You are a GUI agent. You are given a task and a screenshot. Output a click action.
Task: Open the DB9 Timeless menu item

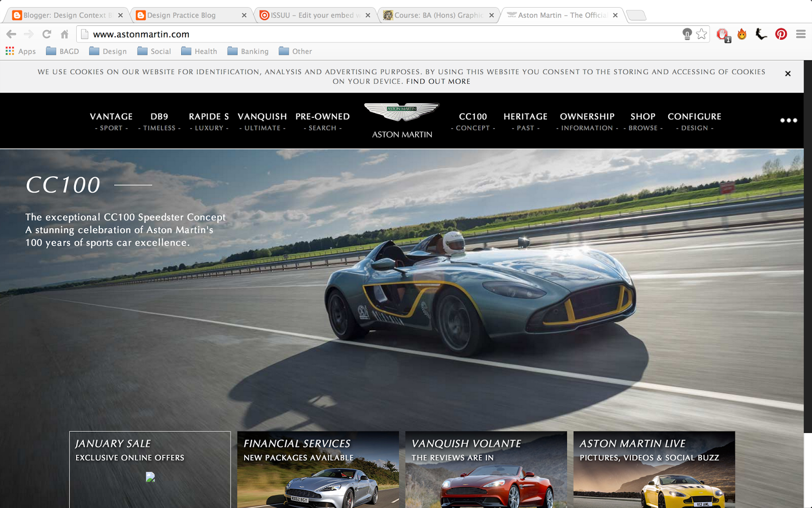click(159, 121)
